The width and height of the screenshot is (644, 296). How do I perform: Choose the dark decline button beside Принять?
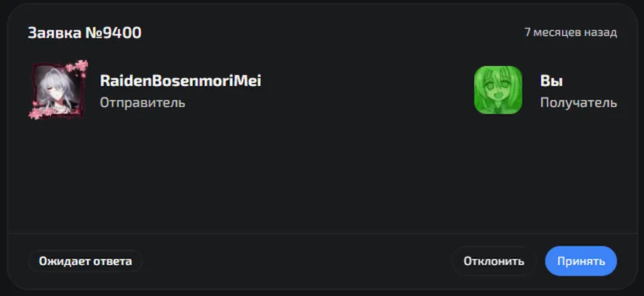click(494, 261)
